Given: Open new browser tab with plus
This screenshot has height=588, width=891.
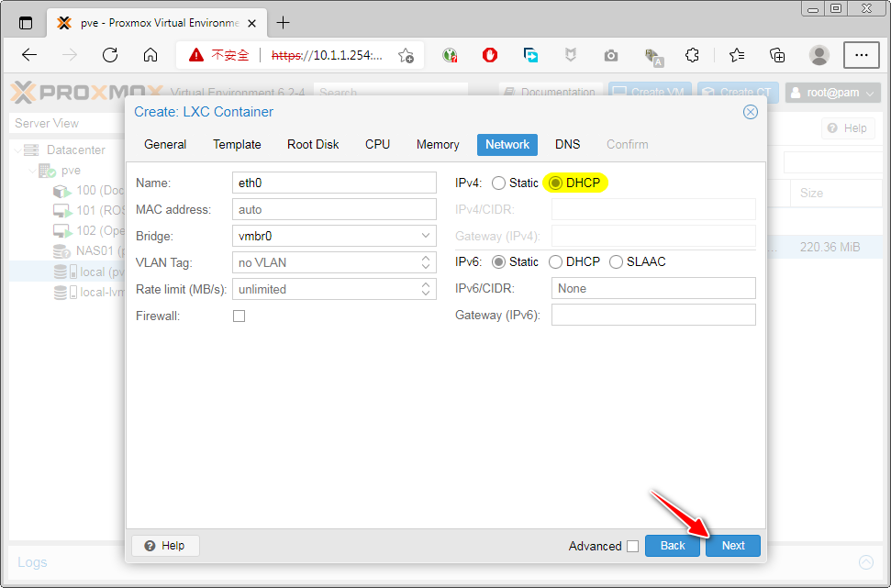Looking at the screenshot, I should pyautogui.click(x=283, y=23).
